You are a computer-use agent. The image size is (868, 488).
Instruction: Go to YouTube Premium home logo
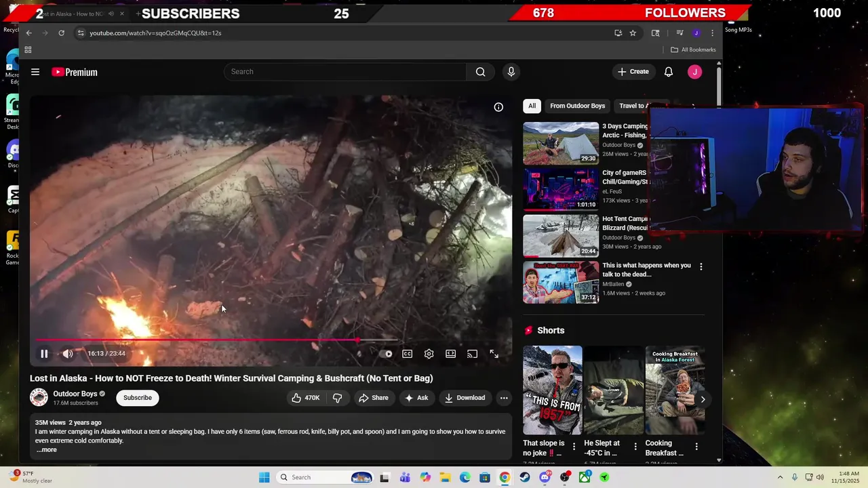click(75, 72)
